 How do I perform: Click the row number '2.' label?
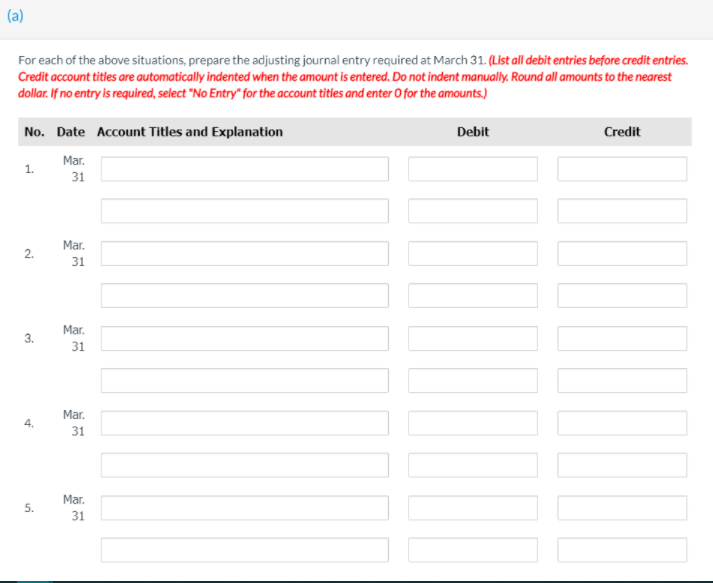[29, 254]
